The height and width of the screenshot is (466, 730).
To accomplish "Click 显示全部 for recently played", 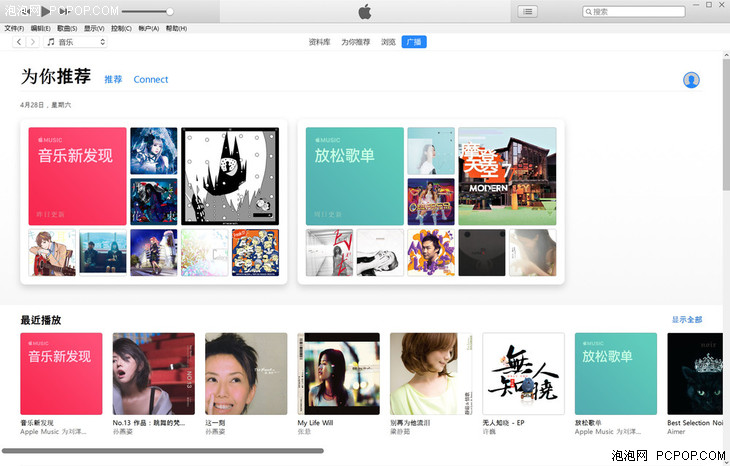I will pos(687,319).
